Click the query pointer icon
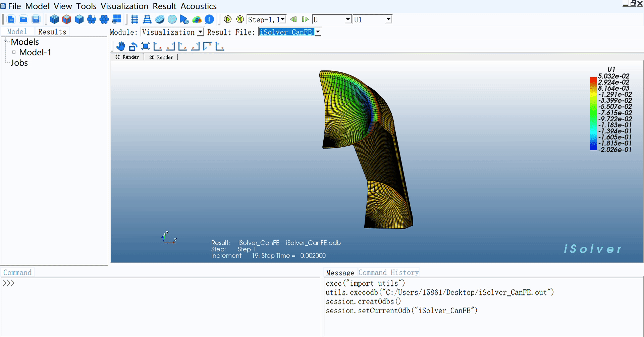The image size is (644, 337). [x=184, y=19]
